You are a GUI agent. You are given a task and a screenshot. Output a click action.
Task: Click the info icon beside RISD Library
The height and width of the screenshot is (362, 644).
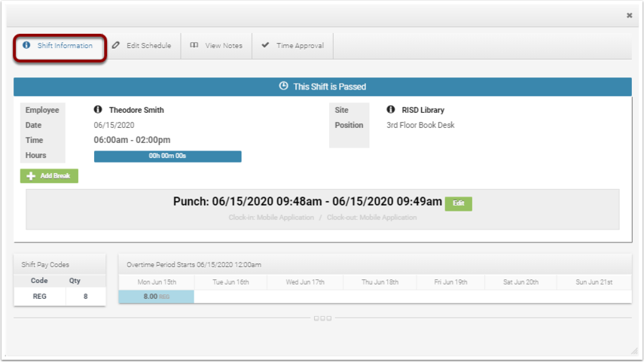[x=391, y=110]
